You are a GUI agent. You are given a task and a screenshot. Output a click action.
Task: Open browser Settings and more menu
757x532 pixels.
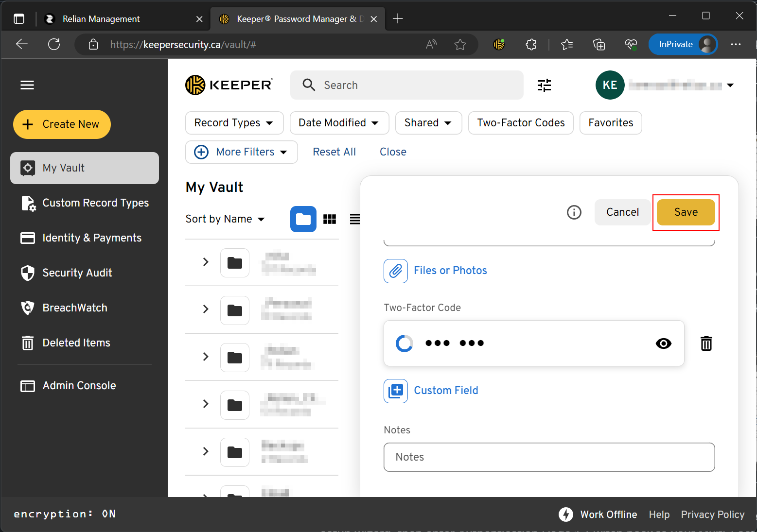pos(736,45)
